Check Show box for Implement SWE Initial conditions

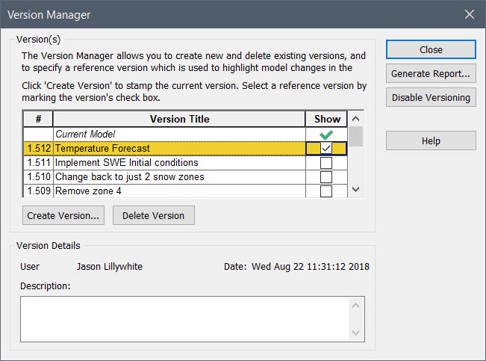326,163
